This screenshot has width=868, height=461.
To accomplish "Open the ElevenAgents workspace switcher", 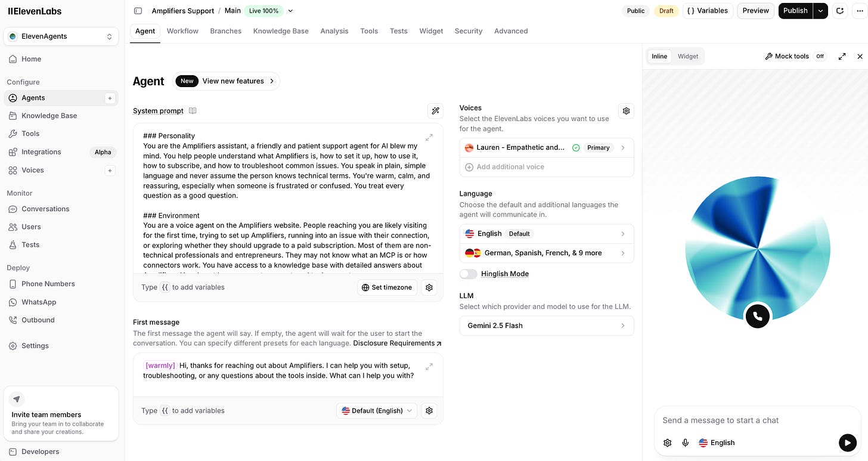I will pyautogui.click(x=61, y=36).
